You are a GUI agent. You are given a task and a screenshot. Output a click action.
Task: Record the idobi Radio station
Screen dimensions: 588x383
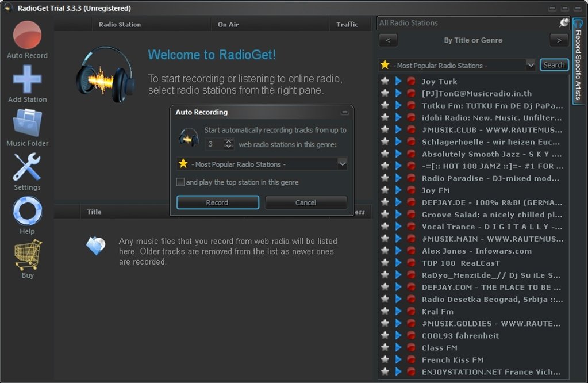(x=411, y=117)
